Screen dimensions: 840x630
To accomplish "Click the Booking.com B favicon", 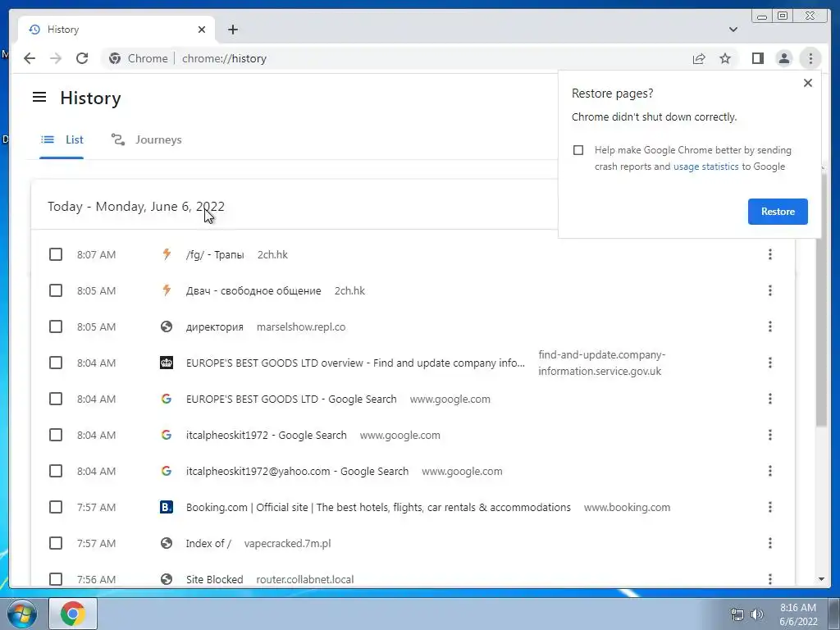I will (x=167, y=507).
